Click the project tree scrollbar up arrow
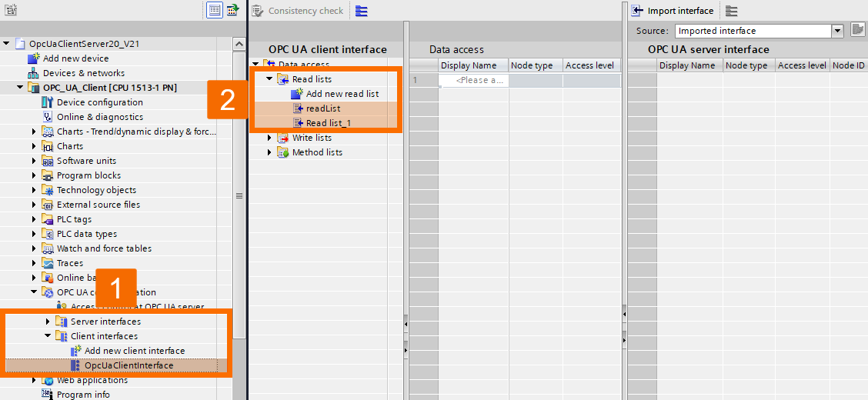868x400 pixels. point(239,44)
